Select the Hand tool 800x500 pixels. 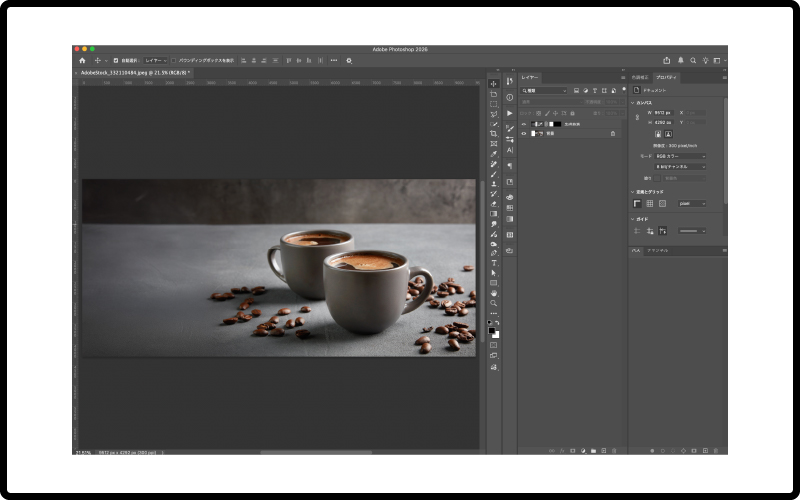494,293
